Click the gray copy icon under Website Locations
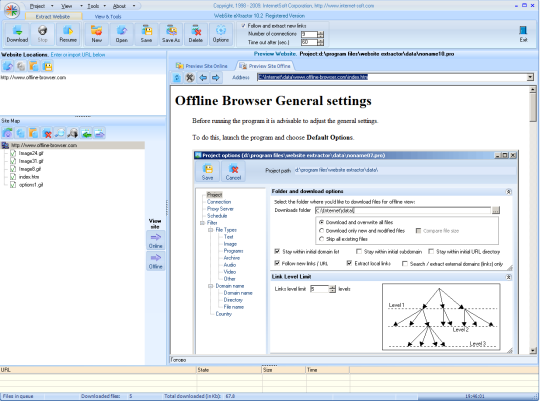The width and height of the screenshot is (540, 401). coord(21,66)
